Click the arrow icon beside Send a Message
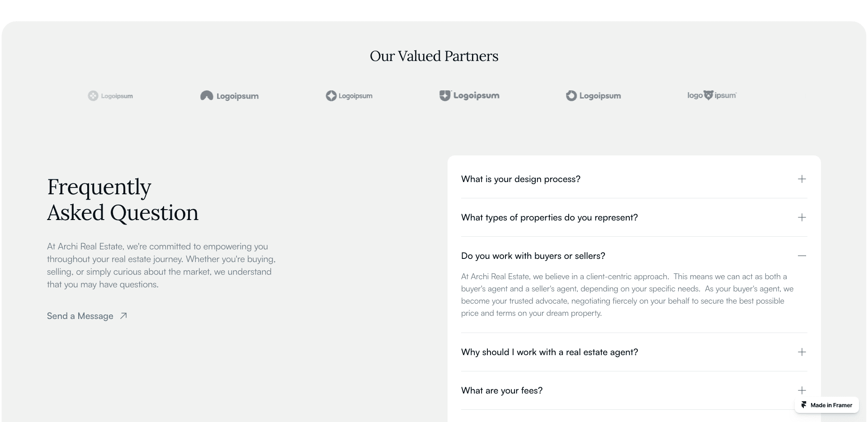 123,316
